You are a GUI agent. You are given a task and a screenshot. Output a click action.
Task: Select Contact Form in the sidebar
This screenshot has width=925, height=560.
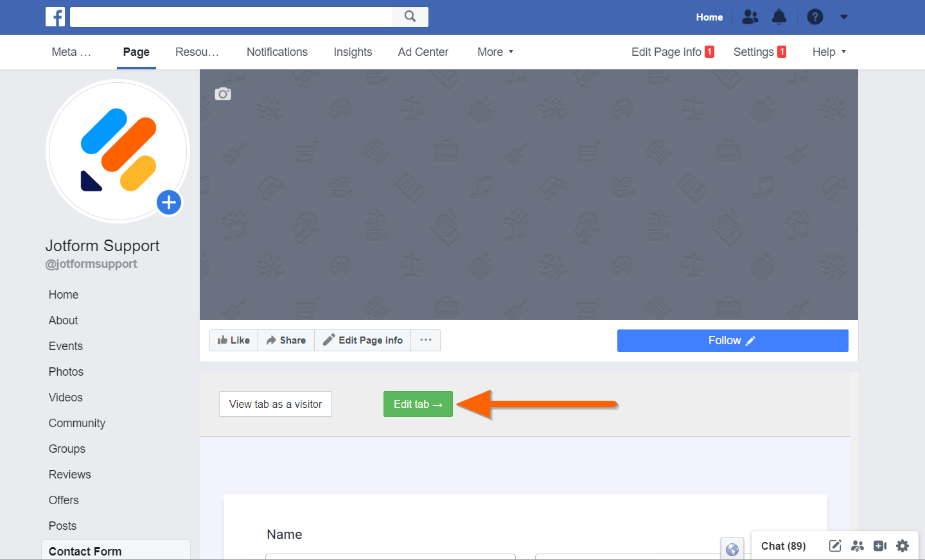tap(116, 550)
